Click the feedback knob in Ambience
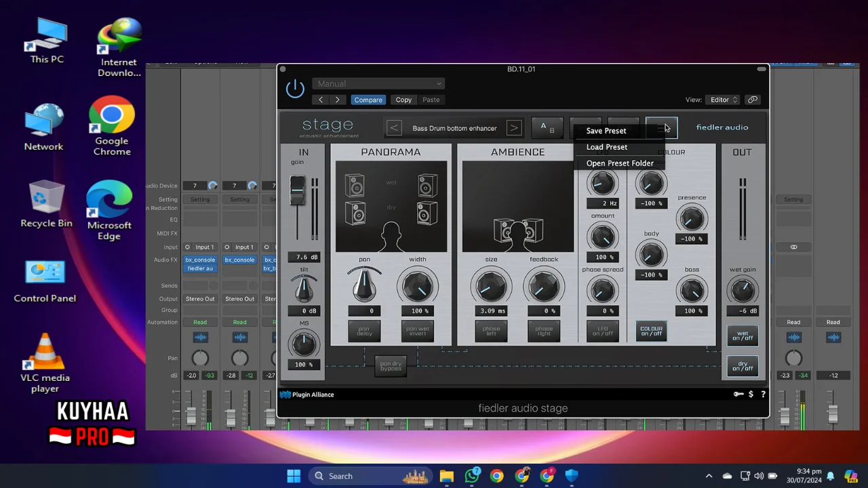Image resolution: width=868 pixels, height=488 pixels. [x=544, y=286]
